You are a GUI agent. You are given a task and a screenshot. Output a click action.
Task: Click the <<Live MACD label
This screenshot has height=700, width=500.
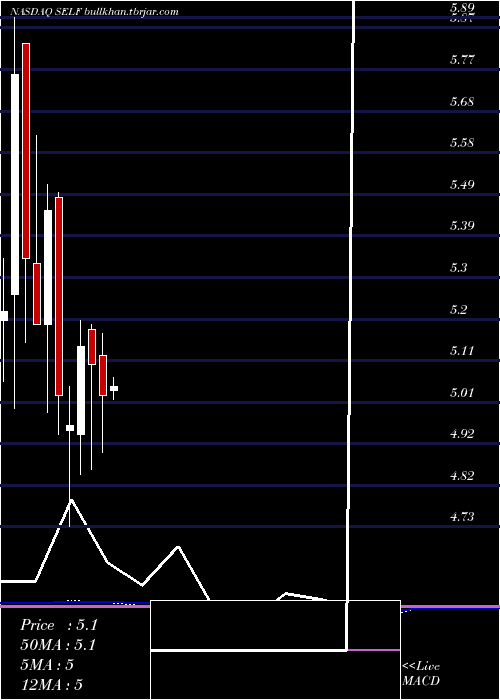(421, 673)
